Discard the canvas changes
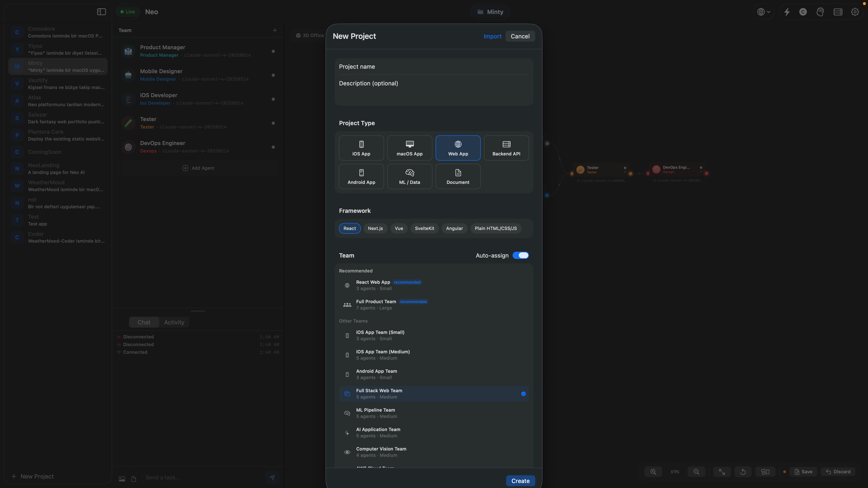Image resolution: width=868 pixels, height=488 pixels. [838, 472]
